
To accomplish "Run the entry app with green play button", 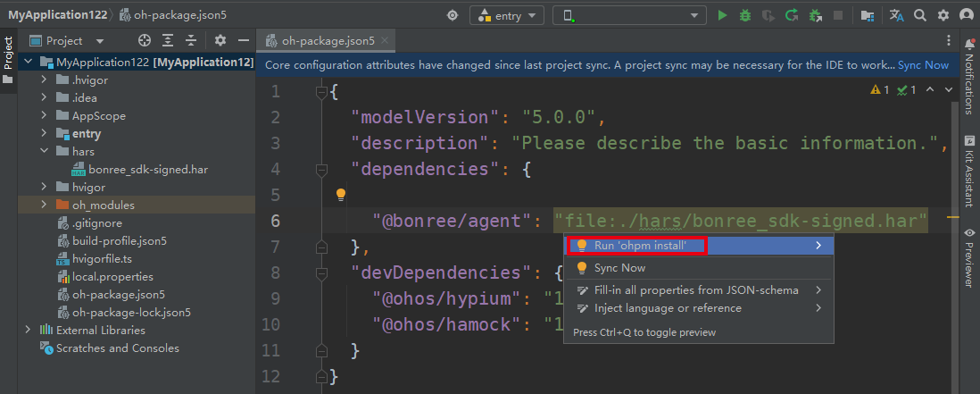I will [x=722, y=15].
